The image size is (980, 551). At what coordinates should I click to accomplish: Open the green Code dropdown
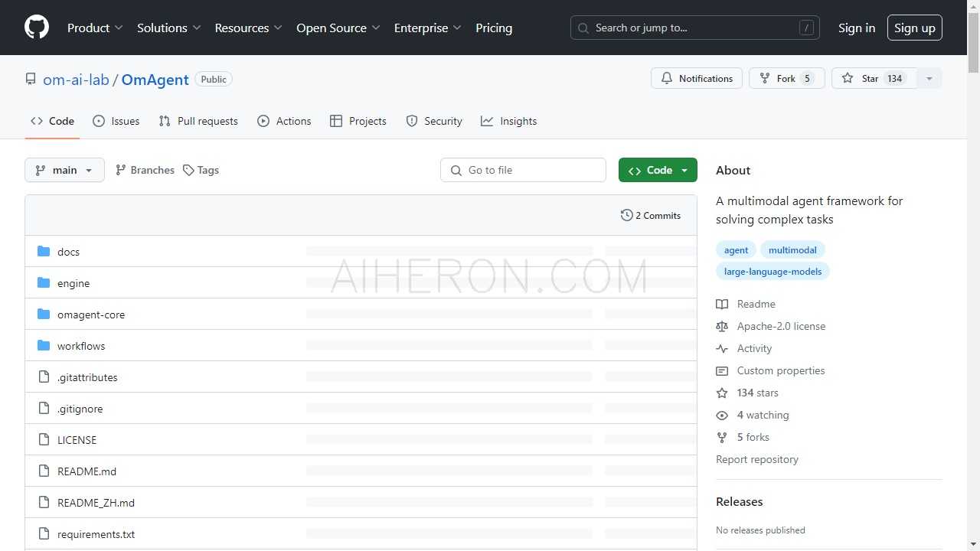click(658, 170)
